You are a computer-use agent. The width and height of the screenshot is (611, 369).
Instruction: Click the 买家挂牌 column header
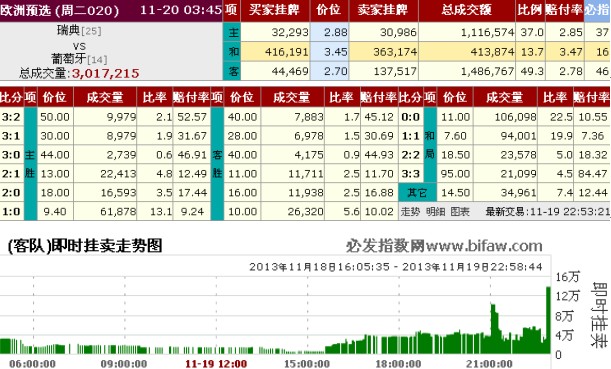click(x=275, y=10)
